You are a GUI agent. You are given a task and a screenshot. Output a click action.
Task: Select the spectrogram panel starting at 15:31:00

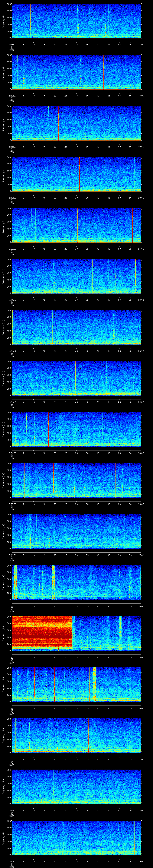tap(77, 787)
